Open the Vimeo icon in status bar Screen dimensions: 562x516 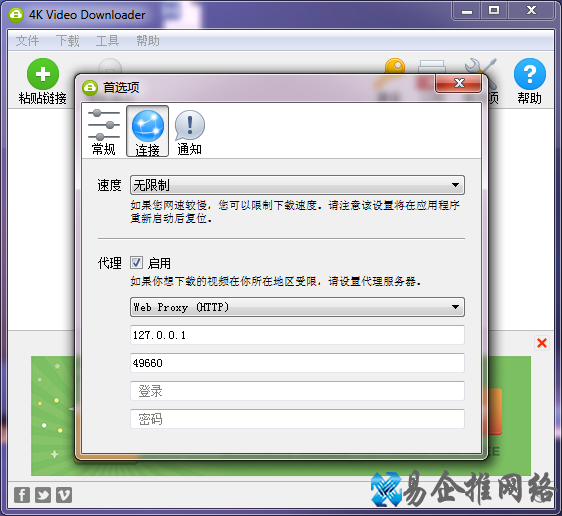pyautogui.click(x=64, y=495)
